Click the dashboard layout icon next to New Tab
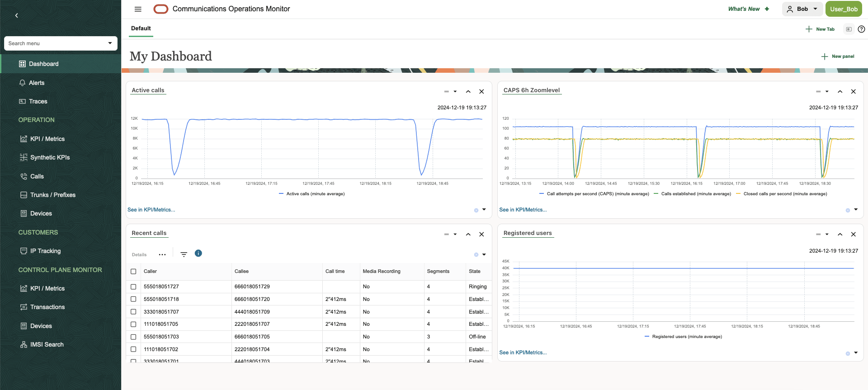868x390 pixels. click(849, 29)
